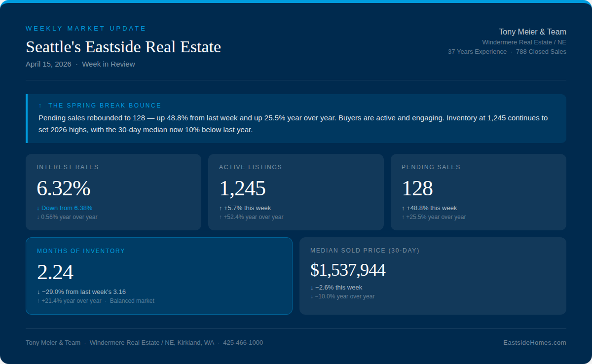Viewport: 592px width, 364px height.
Task: Click the EastsideHomes.com footer link
Action: tap(534, 343)
